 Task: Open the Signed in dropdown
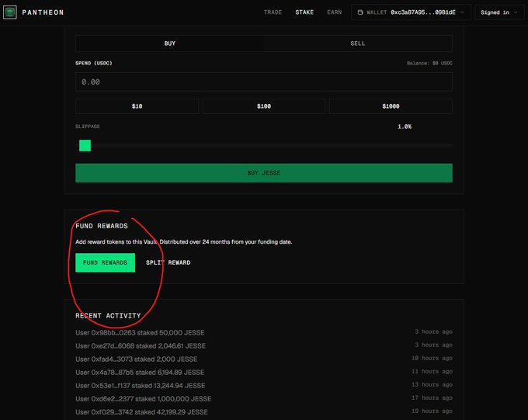[499, 12]
